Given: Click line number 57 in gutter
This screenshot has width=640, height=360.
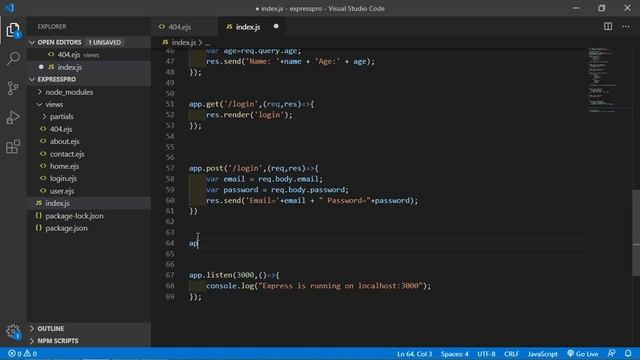Looking at the screenshot, I should (x=170, y=168).
